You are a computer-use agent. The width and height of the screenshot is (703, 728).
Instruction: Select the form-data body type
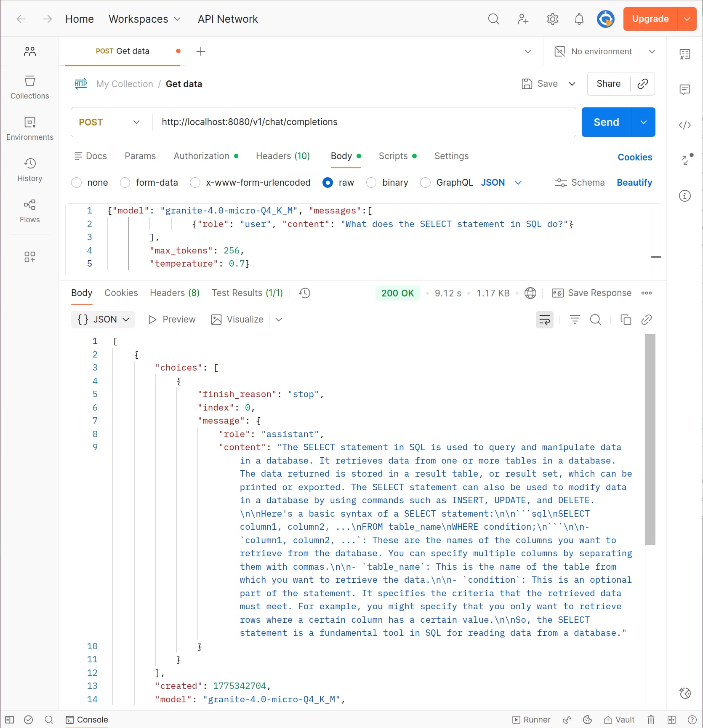click(x=125, y=183)
